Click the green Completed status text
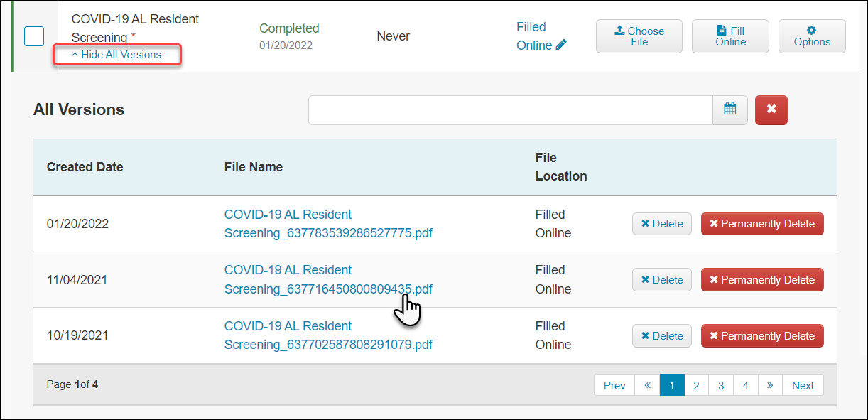Viewport: 868px width, 420px height. (x=289, y=28)
